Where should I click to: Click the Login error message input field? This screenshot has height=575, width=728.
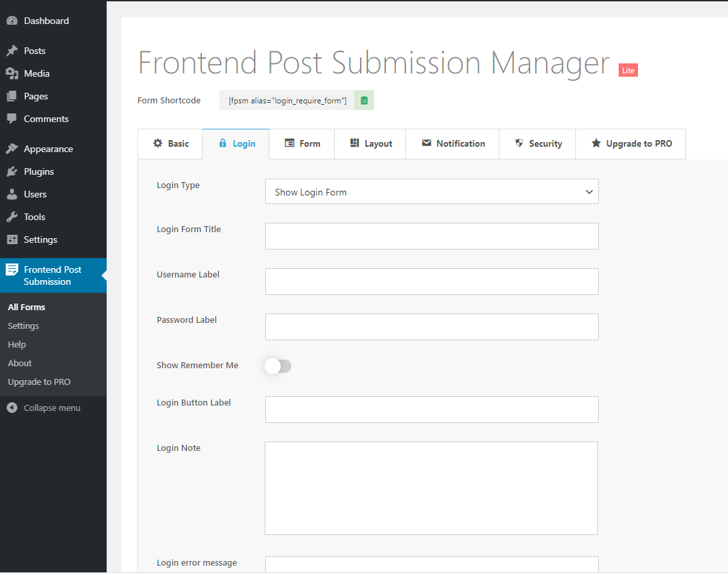(x=432, y=565)
